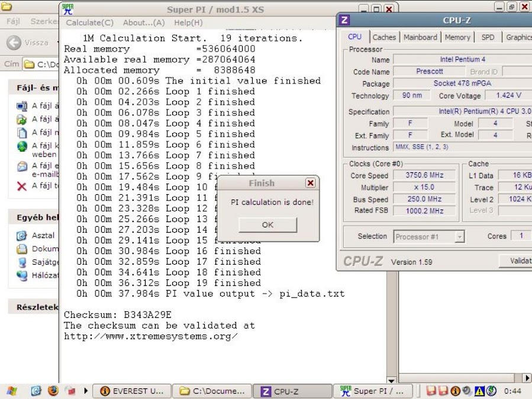The image size is (532, 399).
Task: Click the Show Desktop quick launch icon
Action: point(36,391)
